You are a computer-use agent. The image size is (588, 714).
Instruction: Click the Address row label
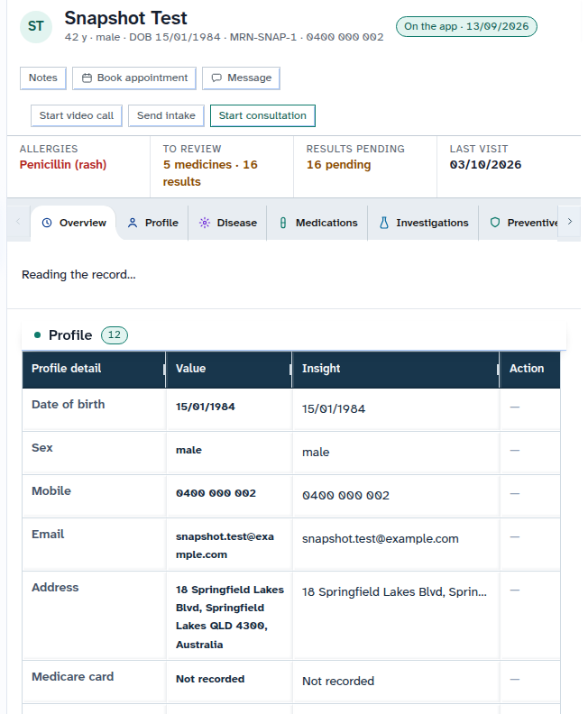[x=55, y=588]
